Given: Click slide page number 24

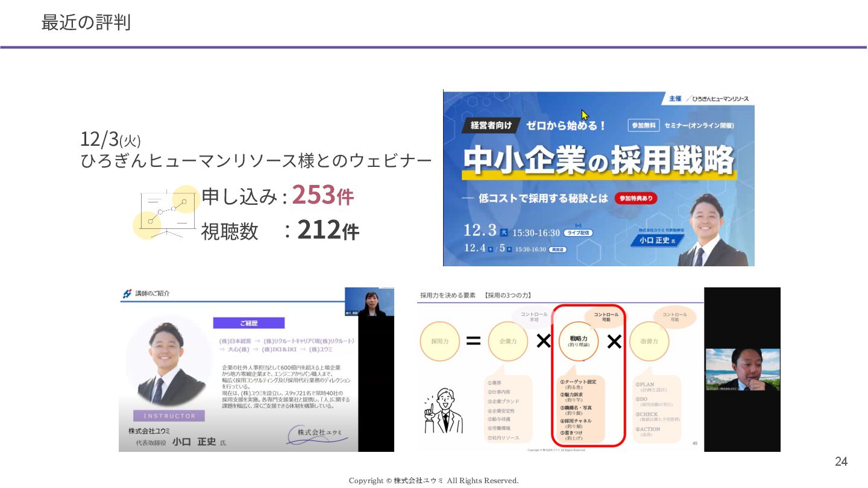Looking at the screenshot, I should point(841,461).
